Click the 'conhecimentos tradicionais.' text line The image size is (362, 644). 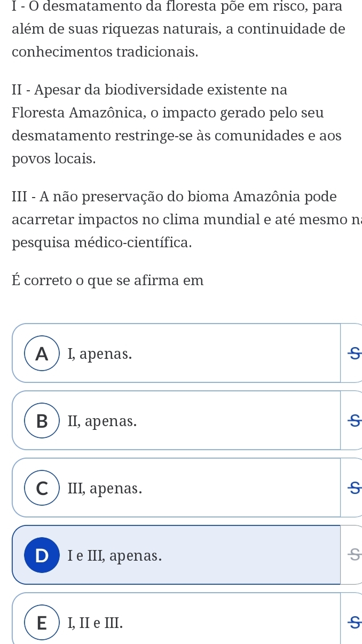pos(98,52)
